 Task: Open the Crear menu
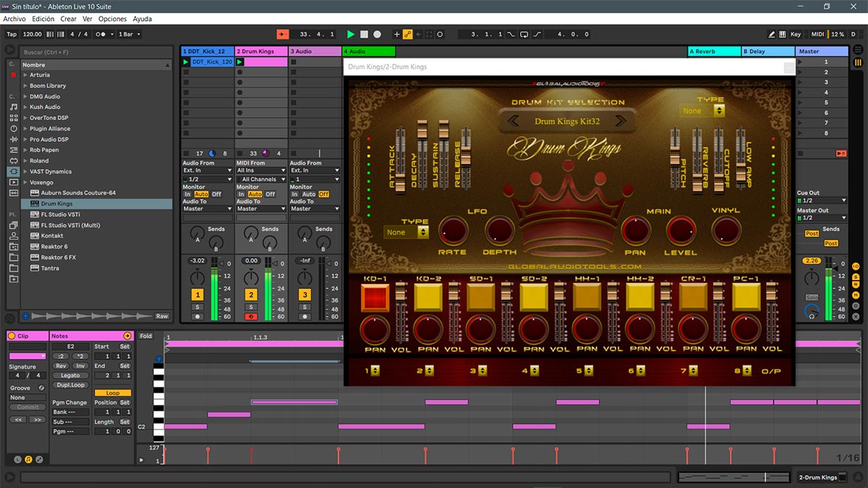pyautogui.click(x=69, y=19)
